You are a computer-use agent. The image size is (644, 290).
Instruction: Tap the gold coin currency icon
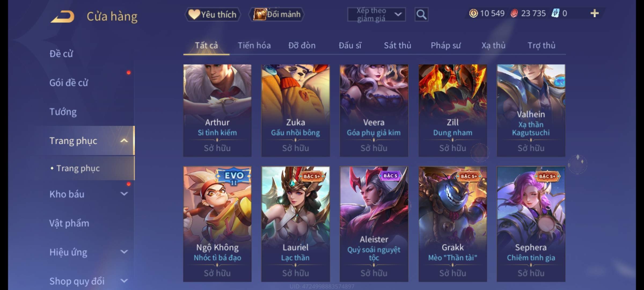473,13
